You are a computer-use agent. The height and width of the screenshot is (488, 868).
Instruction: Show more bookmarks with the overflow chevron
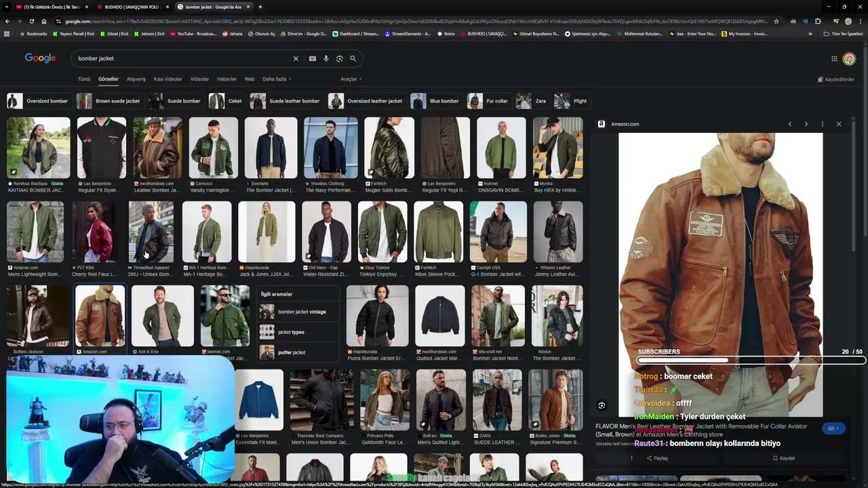(x=810, y=34)
